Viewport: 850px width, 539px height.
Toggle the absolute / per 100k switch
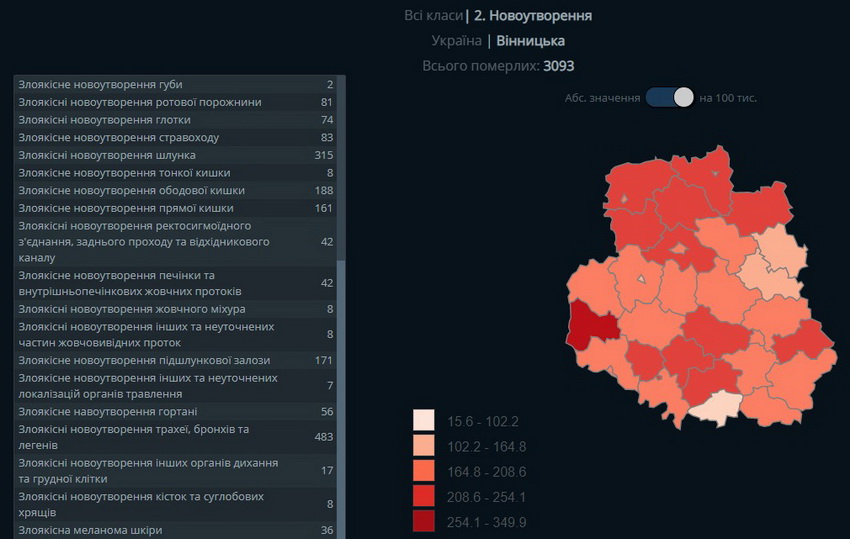tap(670, 97)
